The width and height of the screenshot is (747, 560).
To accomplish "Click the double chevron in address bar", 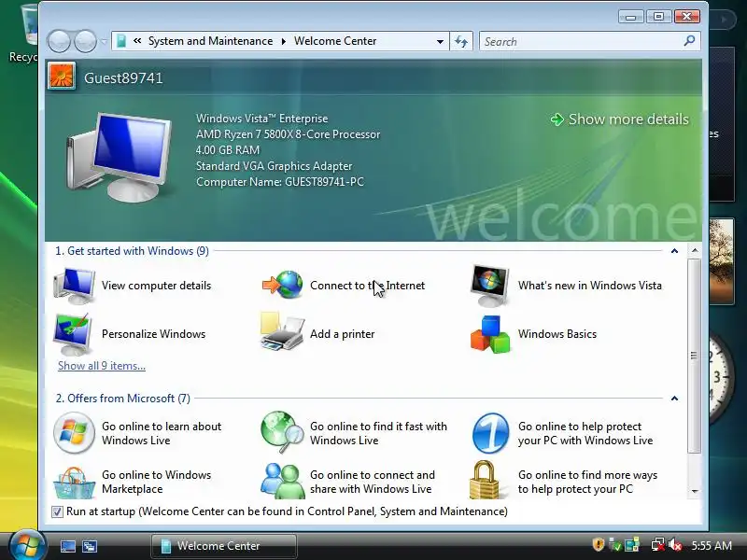I will click(x=137, y=41).
